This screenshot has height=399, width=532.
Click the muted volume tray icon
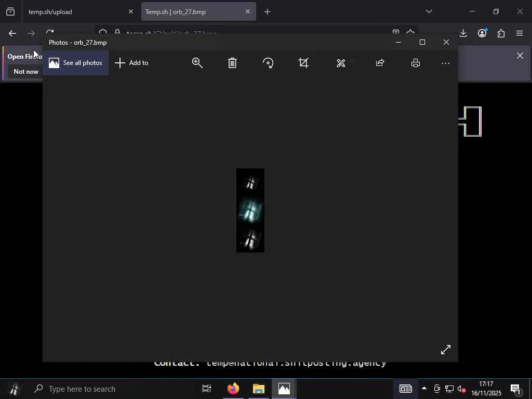461,389
